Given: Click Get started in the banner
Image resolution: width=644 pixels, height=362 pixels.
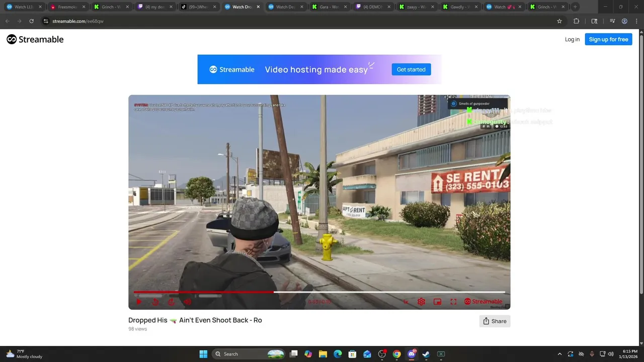Looking at the screenshot, I should [x=411, y=69].
